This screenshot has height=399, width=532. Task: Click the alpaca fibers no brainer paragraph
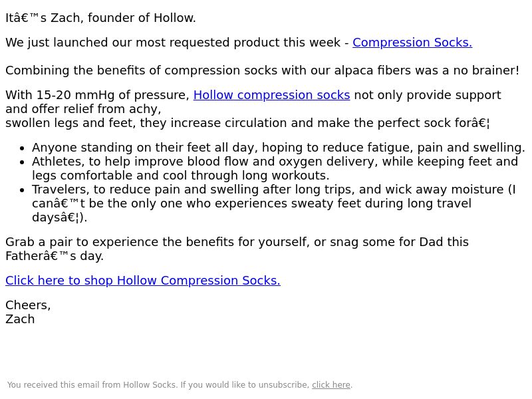262,70
